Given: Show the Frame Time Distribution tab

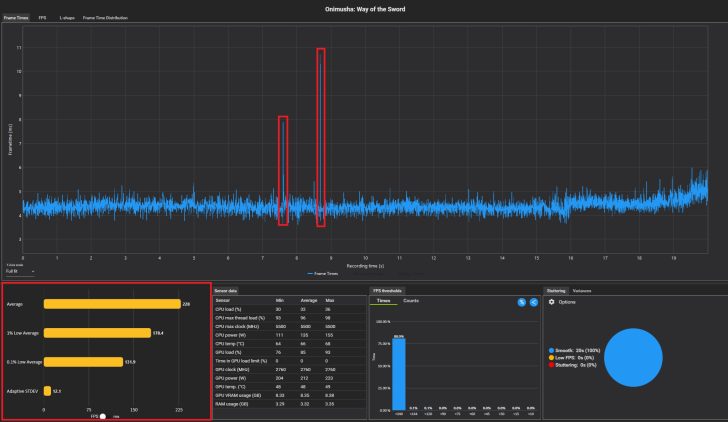Looking at the screenshot, I should pos(105,18).
